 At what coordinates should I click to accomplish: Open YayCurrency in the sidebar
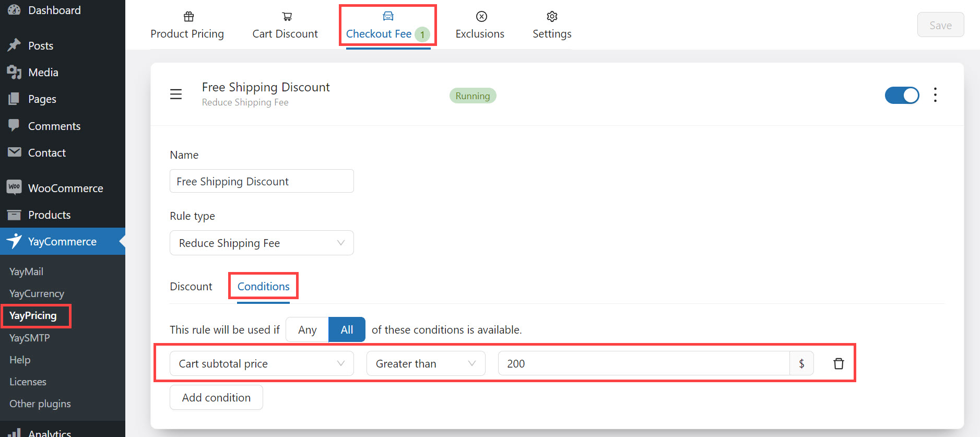pyautogui.click(x=37, y=293)
